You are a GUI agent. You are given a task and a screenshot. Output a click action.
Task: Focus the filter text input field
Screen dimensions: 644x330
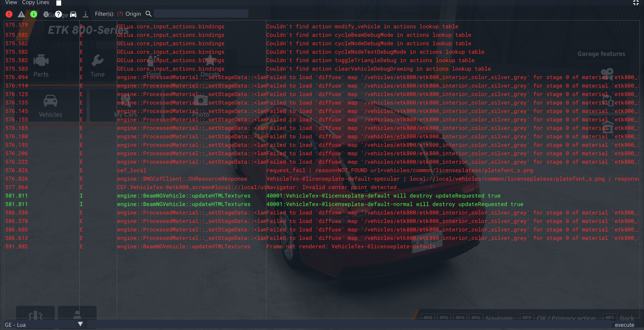pyautogui.click(x=201, y=14)
